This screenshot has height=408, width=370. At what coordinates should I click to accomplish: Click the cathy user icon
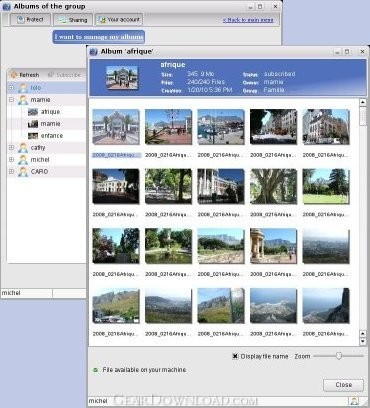(23, 148)
